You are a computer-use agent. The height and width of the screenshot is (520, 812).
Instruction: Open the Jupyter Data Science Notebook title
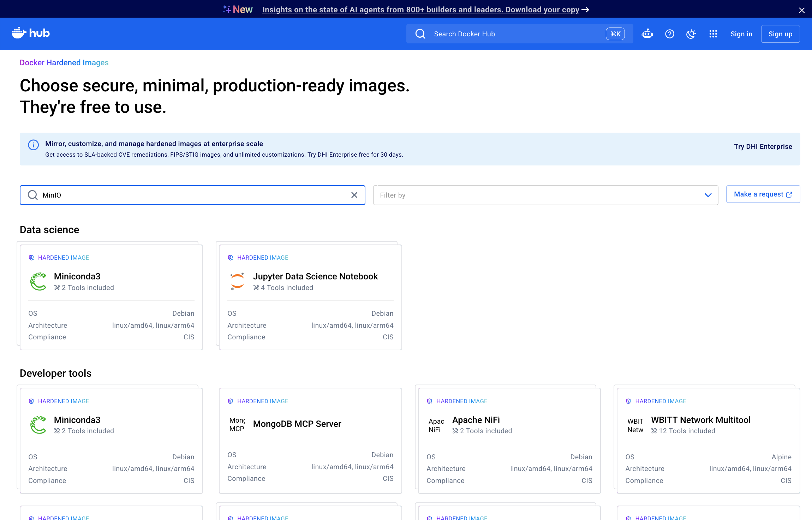pos(315,276)
